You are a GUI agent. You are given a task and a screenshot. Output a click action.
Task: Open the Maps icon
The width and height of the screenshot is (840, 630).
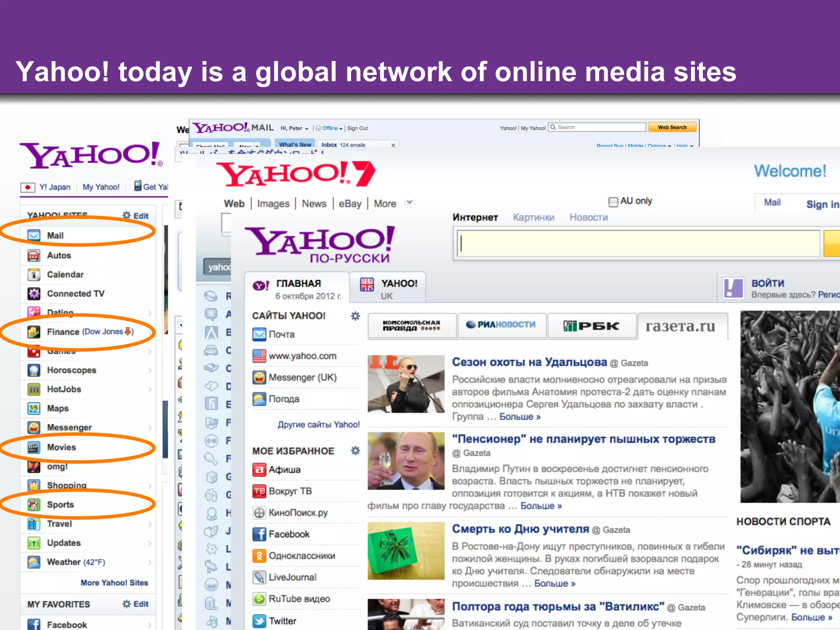coord(34,409)
